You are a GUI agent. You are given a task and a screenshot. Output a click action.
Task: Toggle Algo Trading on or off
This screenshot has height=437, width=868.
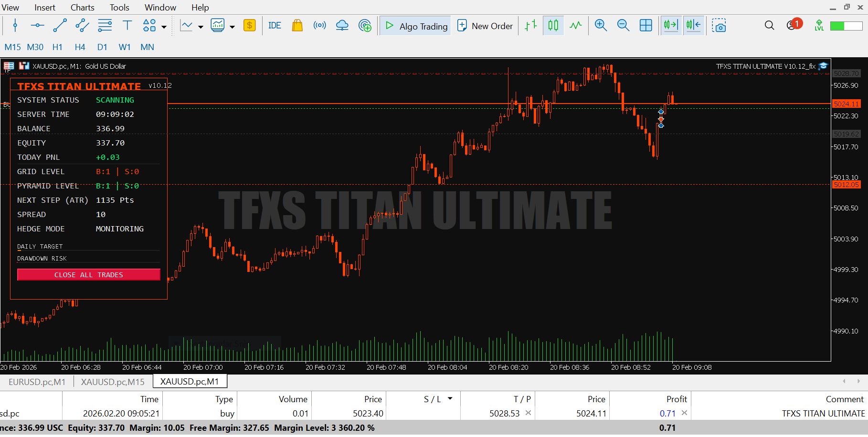click(416, 26)
